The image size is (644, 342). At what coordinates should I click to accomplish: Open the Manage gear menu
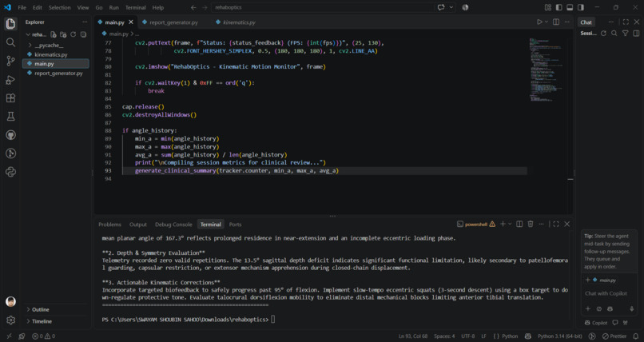pyautogui.click(x=10, y=320)
